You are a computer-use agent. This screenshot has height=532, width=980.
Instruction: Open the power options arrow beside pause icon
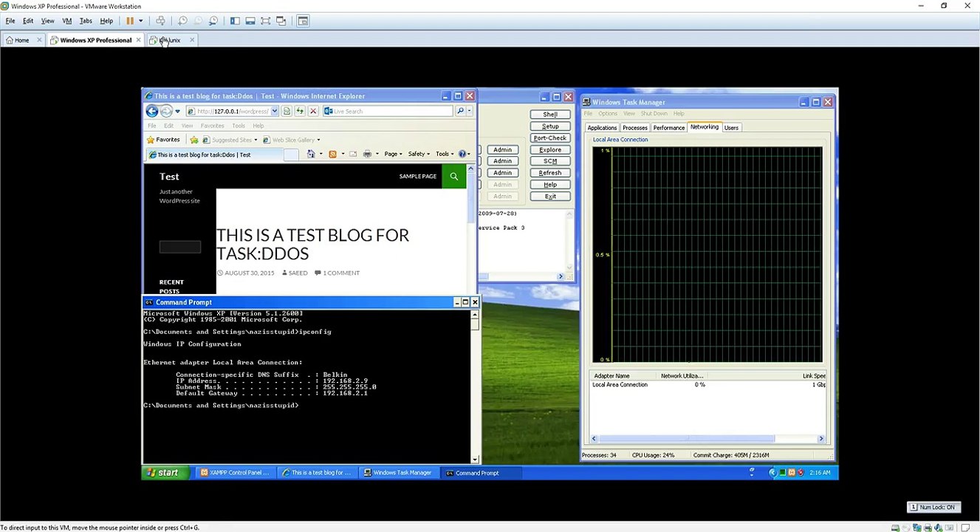[x=140, y=21]
